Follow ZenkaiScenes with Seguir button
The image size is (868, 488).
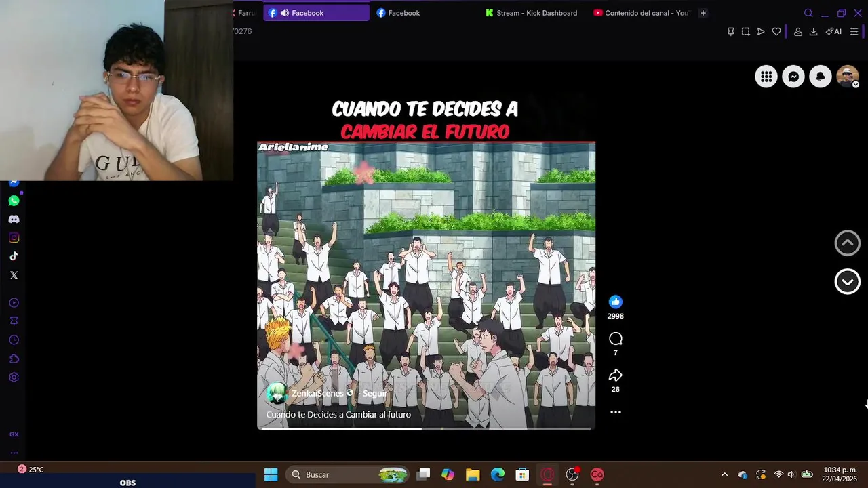[x=374, y=393]
